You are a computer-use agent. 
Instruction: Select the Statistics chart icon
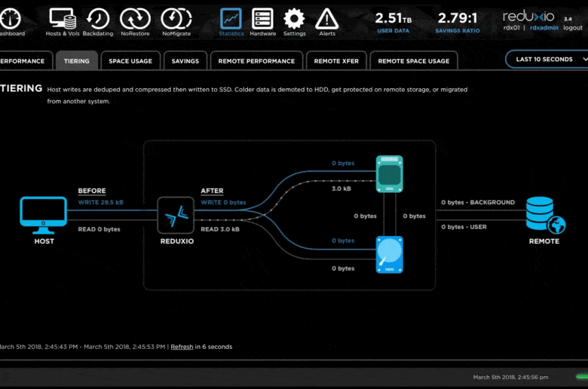tap(231, 18)
